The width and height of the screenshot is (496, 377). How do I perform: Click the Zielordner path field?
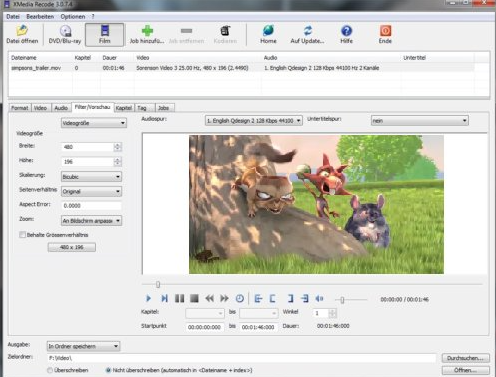pyautogui.click(x=242, y=358)
